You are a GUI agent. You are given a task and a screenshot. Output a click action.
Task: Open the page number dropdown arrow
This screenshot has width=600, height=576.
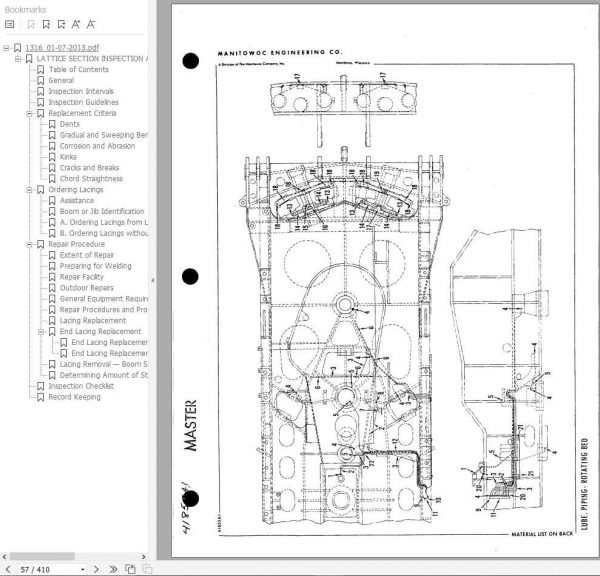[83, 570]
